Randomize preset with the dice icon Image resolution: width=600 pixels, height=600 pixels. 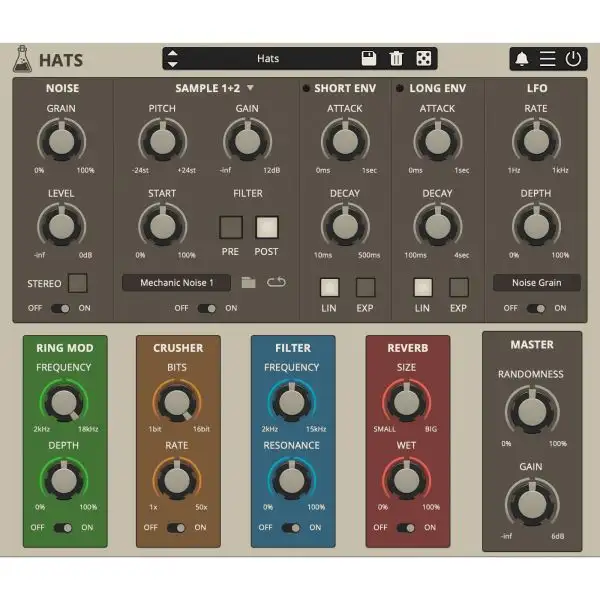click(423, 58)
